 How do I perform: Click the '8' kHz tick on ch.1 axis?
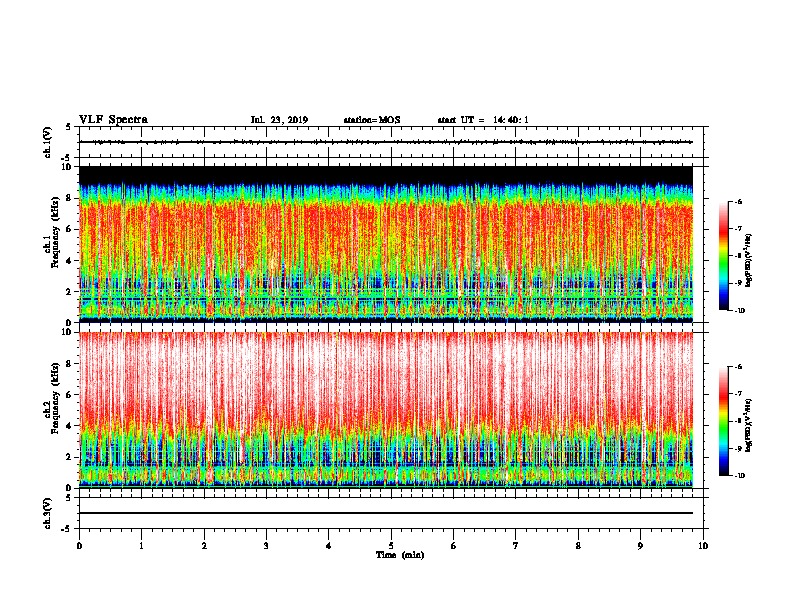[x=70, y=198]
